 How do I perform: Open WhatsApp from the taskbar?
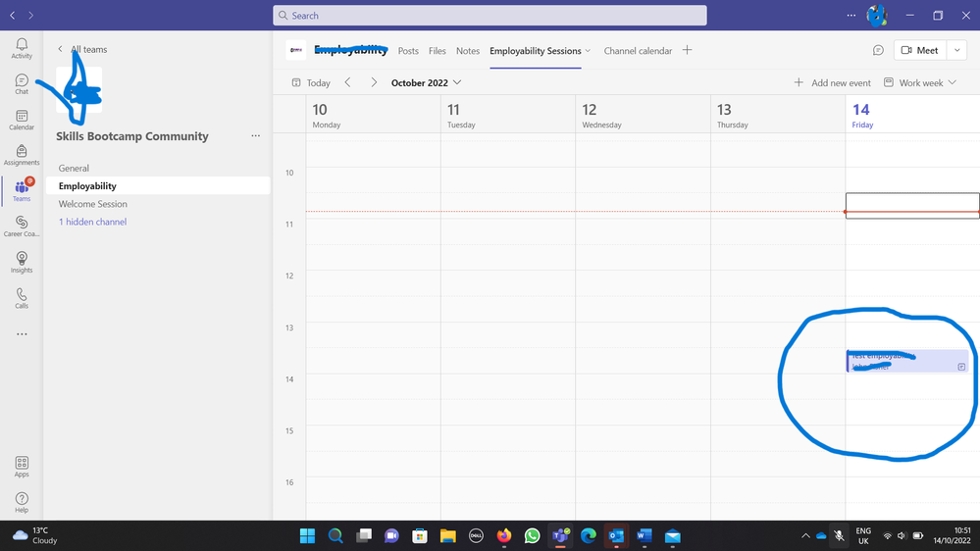click(532, 536)
